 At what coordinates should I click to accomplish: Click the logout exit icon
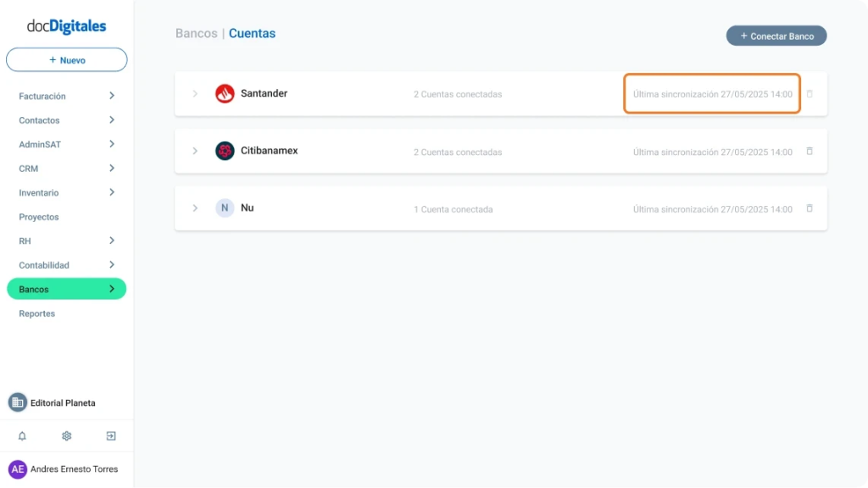click(x=111, y=436)
